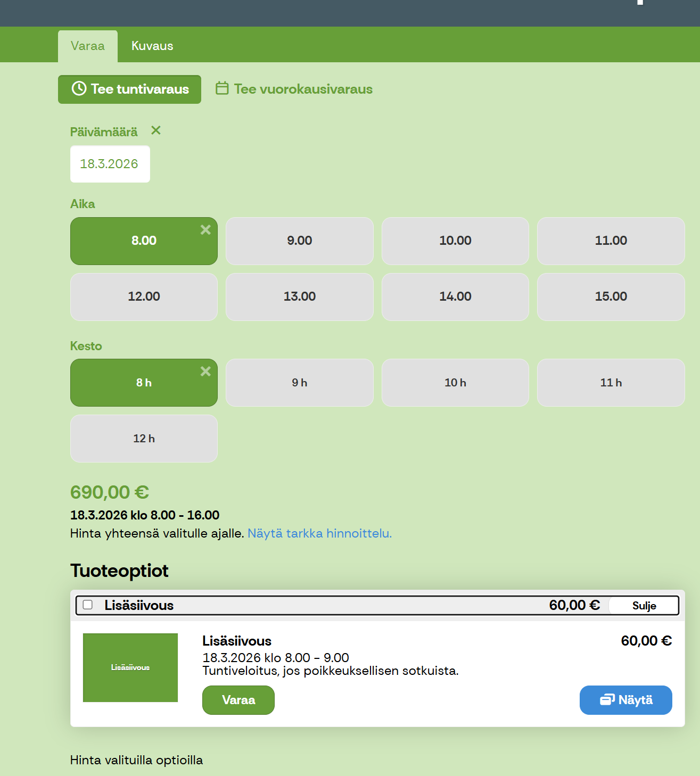Choose the 10.00 start time
Viewport: 700px width, 776px height.
pyautogui.click(x=455, y=241)
